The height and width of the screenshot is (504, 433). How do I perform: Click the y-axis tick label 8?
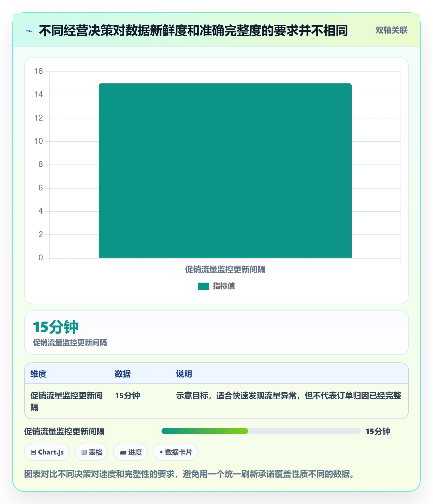41,164
